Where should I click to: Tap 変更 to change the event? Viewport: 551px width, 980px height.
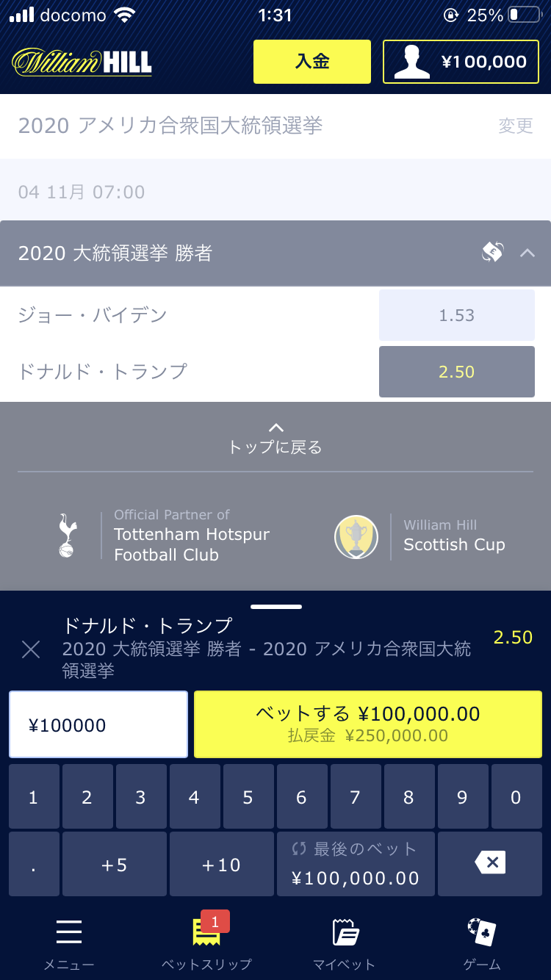pyautogui.click(x=516, y=126)
